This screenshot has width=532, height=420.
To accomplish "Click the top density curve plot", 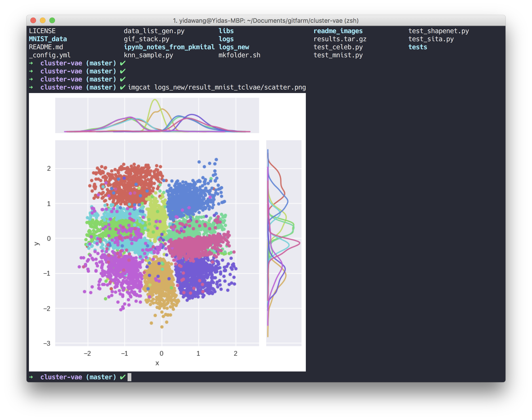I will [157, 115].
